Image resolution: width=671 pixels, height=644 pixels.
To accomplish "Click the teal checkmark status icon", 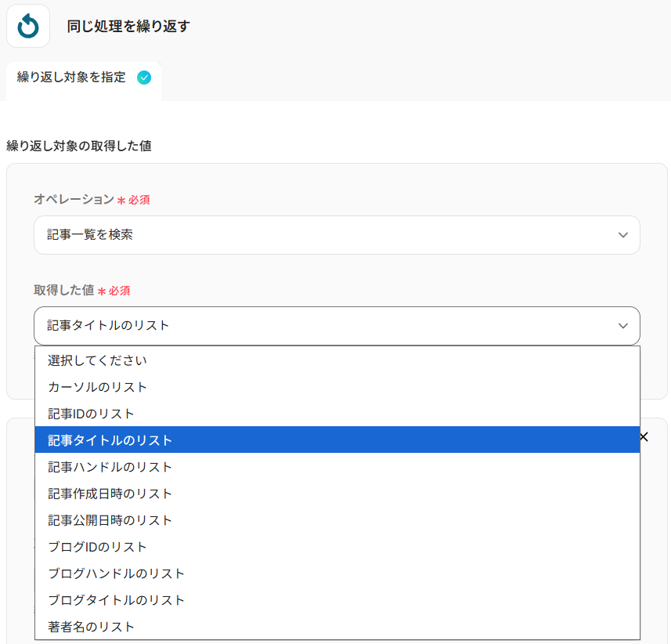I will 144,78.
